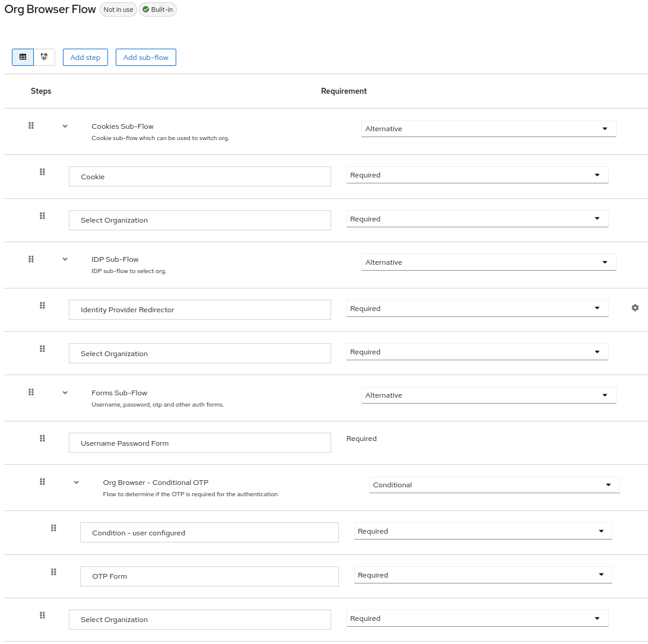Click the Add step button
The image size is (648, 644).
coord(85,57)
